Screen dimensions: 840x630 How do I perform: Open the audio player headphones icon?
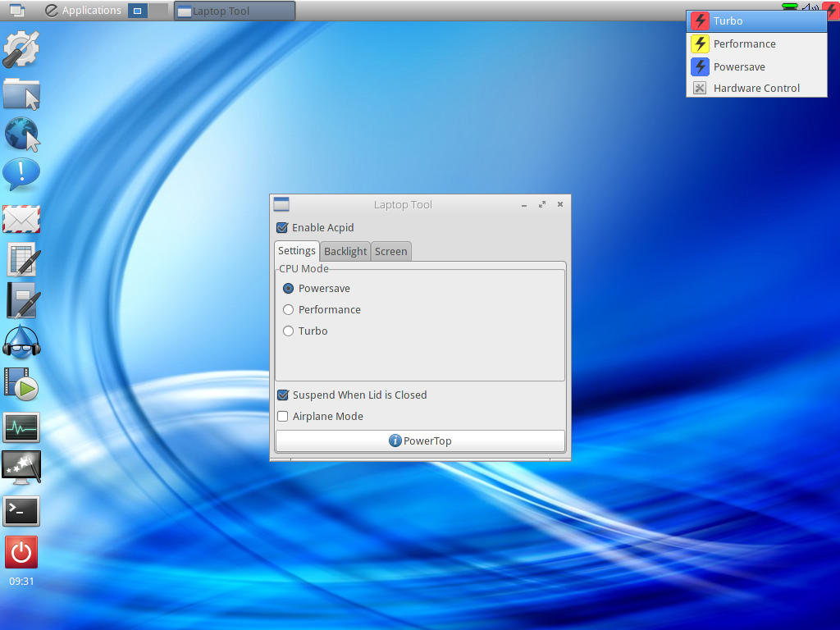21,342
